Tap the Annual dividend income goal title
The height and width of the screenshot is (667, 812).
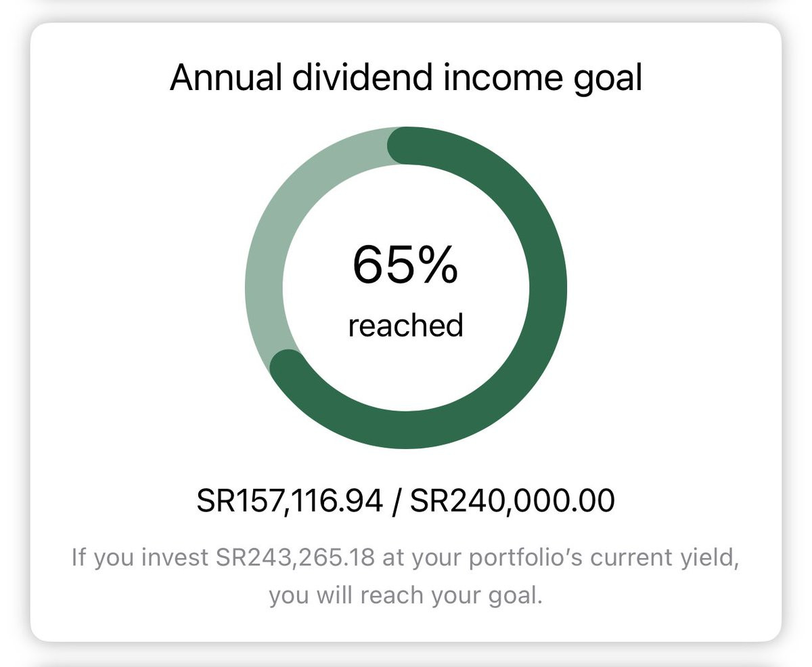click(405, 79)
